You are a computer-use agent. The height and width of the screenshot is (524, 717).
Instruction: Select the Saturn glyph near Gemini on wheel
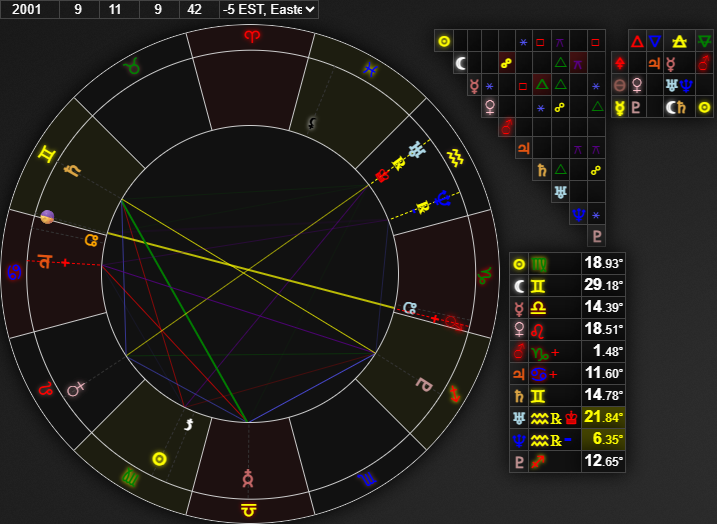(71, 169)
